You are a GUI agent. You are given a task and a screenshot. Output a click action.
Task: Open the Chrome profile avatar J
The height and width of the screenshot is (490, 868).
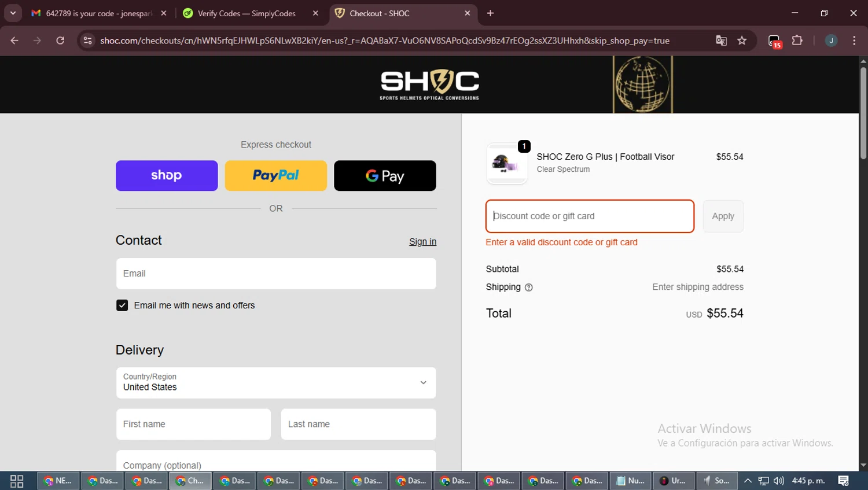(x=831, y=40)
